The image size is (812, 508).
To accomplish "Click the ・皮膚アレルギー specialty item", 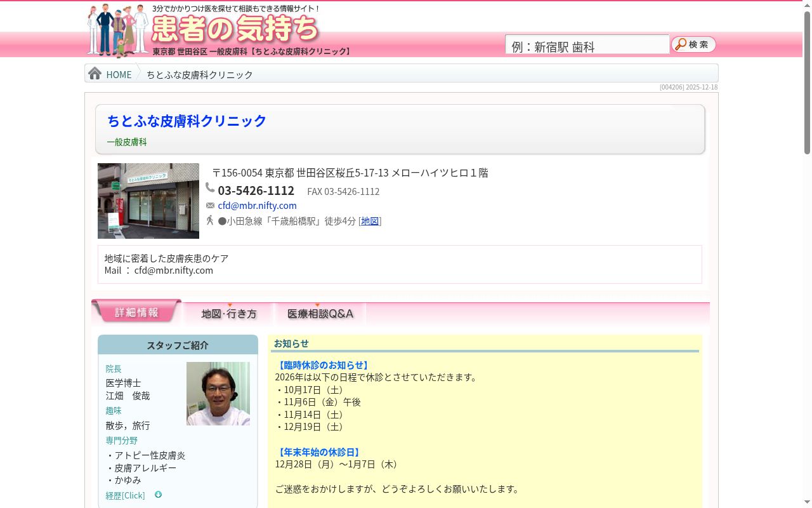I will tap(141, 468).
